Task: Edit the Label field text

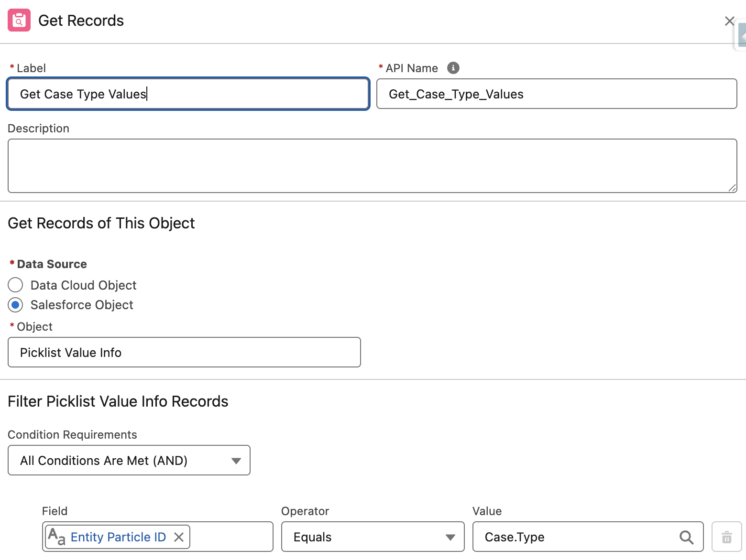Action: click(186, 94)
